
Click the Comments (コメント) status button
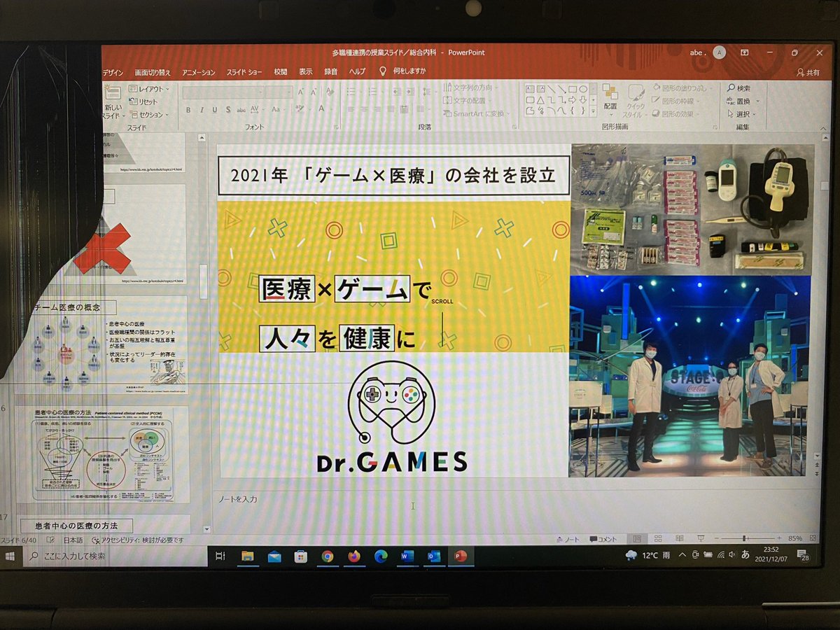tap(603, 539)
